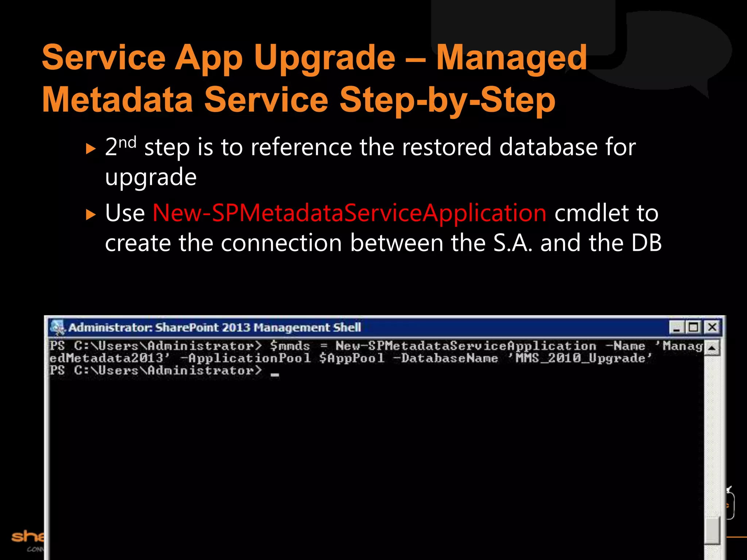
Task: Close the SharePoint 2013 Management Shell window
Action: click(x=711, y=327)
